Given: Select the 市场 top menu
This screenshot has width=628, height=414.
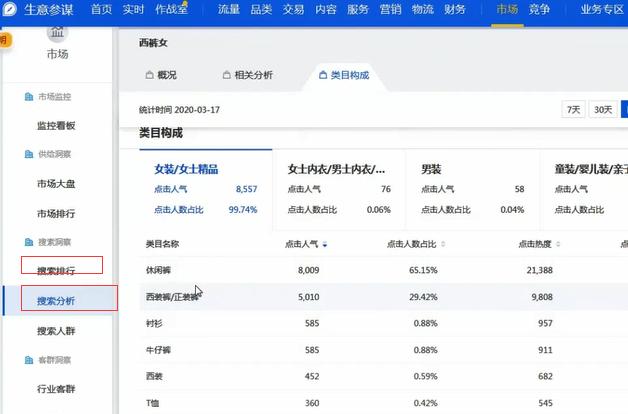Looking at the screenshot, I should click(507, 9).
